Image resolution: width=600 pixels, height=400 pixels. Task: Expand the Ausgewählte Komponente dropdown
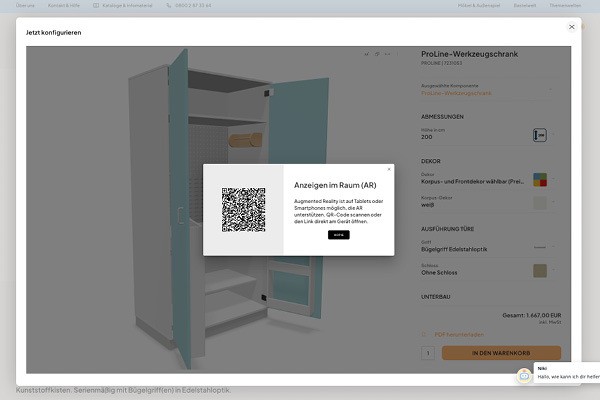(551, 90)
